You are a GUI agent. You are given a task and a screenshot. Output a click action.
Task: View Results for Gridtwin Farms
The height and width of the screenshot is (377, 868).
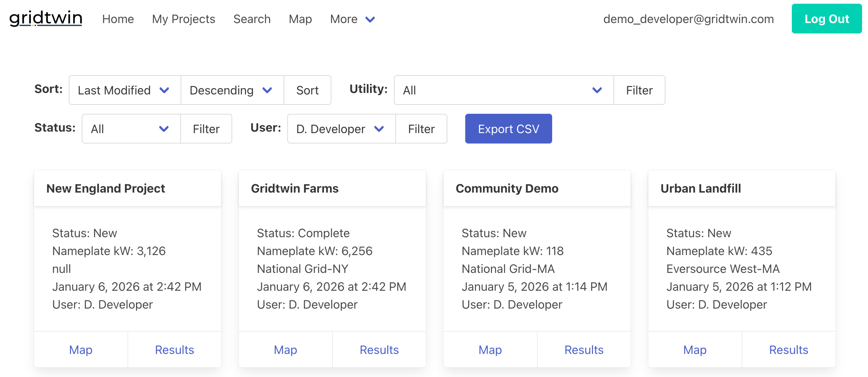click(x=379, y=349)
